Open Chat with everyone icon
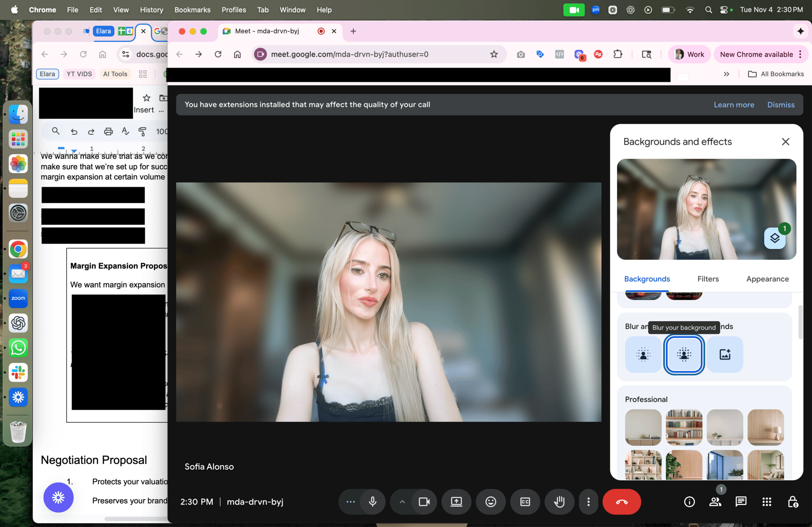The width and height of the screenshot is (812, 527). click(741, 502)
